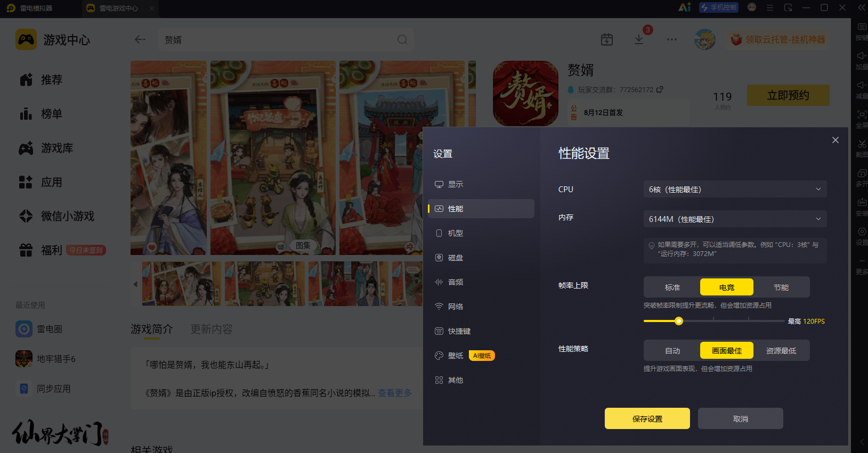Image resolution: width=868 pixels, height=453 pixels.
Task: Open the three-dot more menu
Action: pos(672,39)
